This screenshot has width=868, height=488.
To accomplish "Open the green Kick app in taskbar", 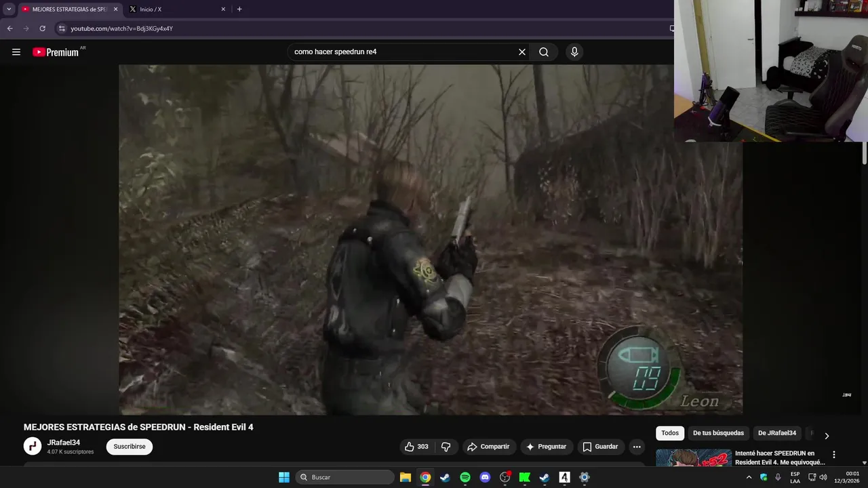I will (x=525, y=477).
